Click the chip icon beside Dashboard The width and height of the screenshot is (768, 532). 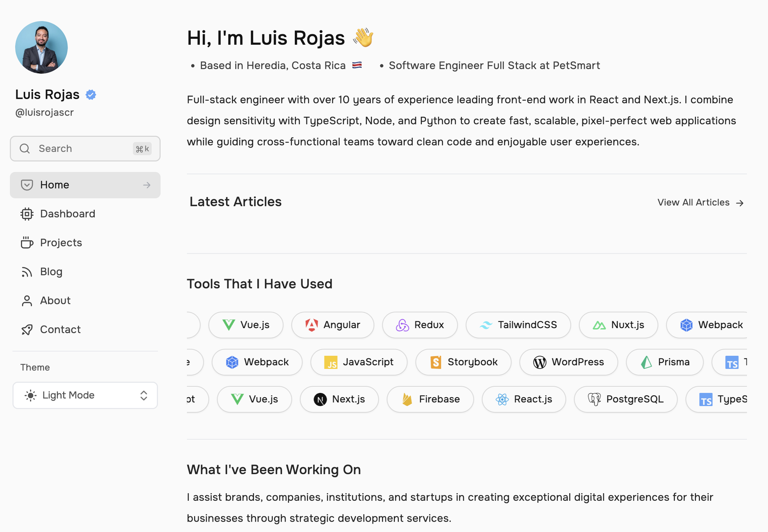click(27, 214)
